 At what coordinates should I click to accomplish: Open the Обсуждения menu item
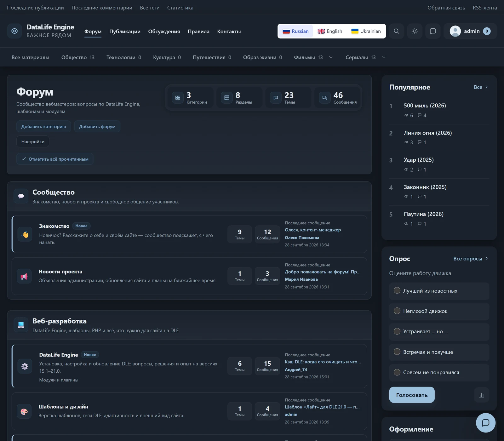(x=164, y=31)
